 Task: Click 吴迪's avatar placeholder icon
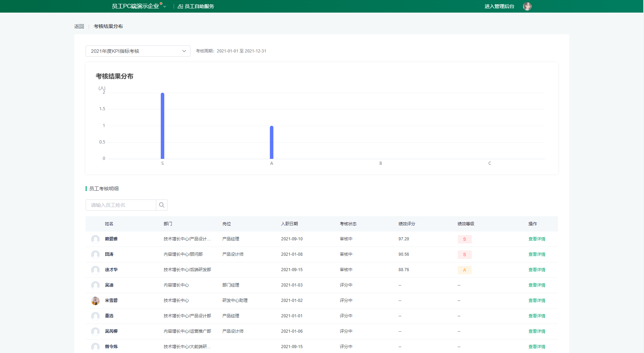click(95, 285)
